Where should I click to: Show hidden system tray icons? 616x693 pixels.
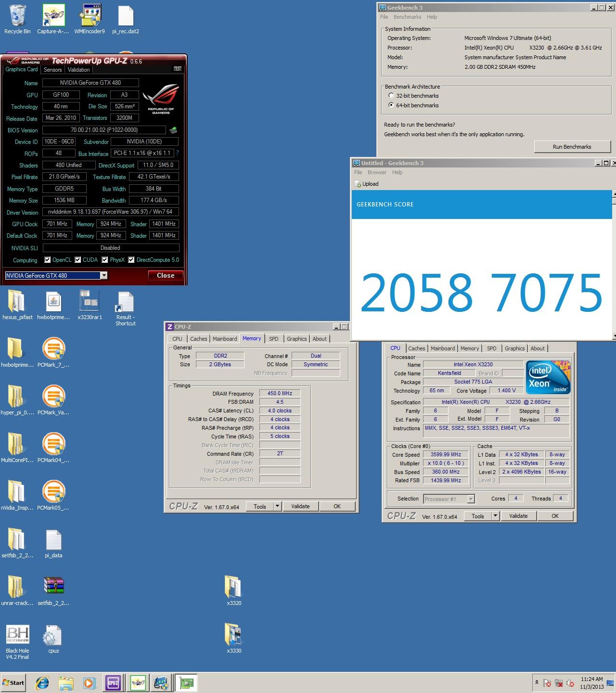[537, 682]
